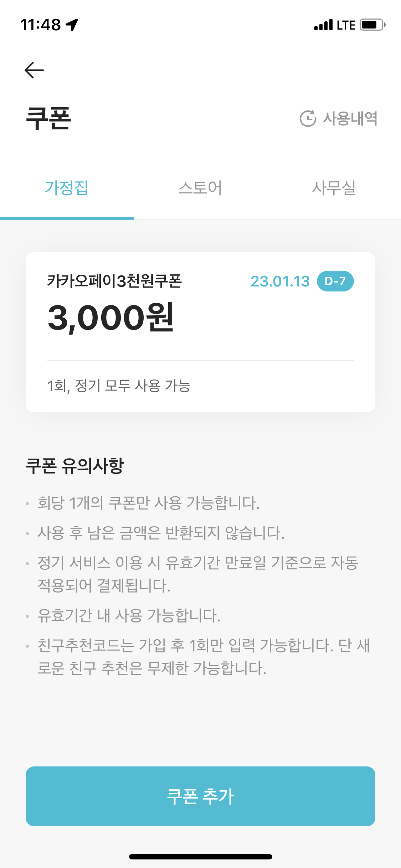401x868 pixels.
Task: Switch to the 사무실 tab
Action: point(334,188)
